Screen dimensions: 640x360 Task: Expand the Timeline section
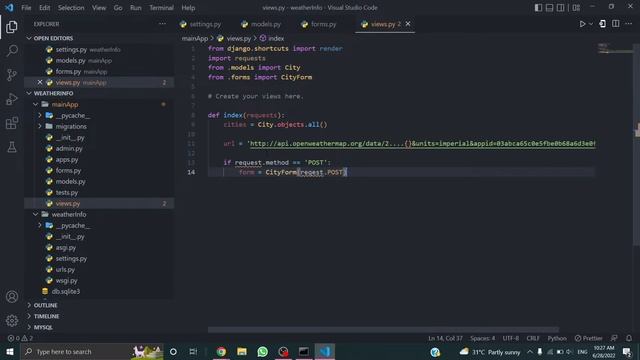click(99, 316)
